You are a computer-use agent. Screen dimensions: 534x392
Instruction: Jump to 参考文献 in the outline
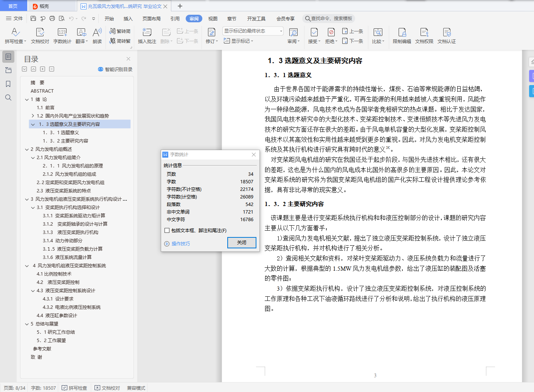coord(42,349)
